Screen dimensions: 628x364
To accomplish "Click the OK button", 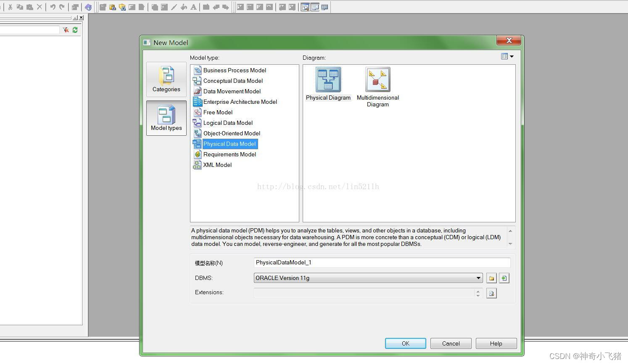I will (x=405, y=343).
